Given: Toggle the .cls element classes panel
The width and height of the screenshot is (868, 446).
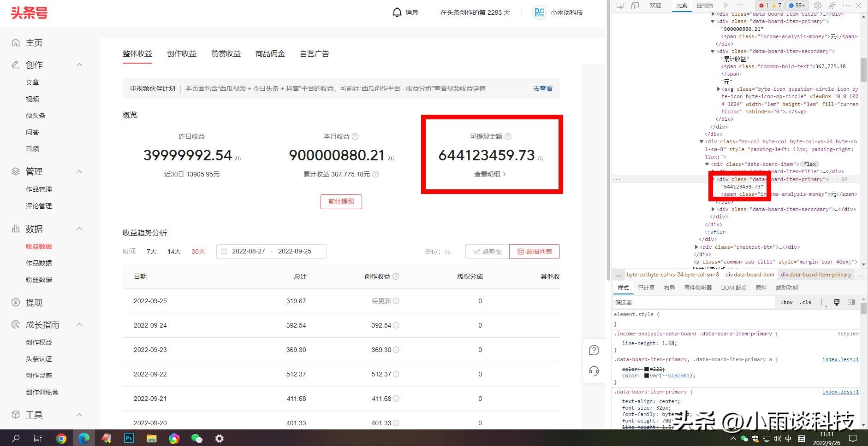Looking at the screenshot, I should pos(805,302).
